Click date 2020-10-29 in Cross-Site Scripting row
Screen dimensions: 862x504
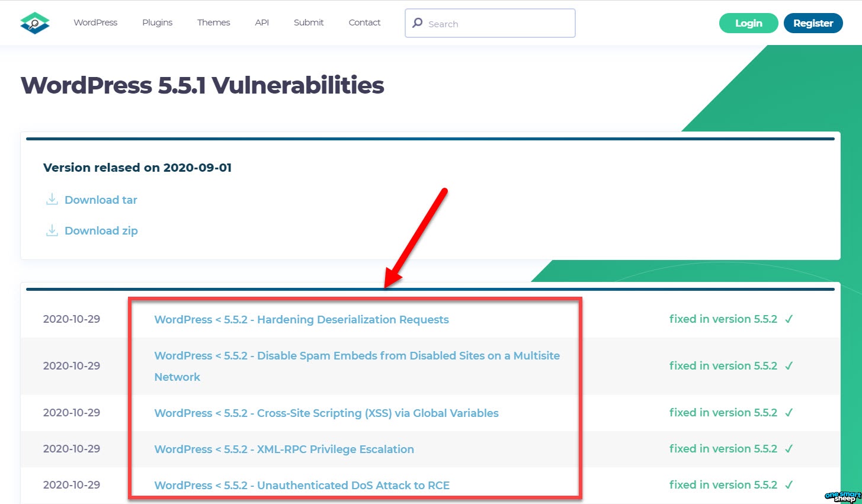(72, 413)
